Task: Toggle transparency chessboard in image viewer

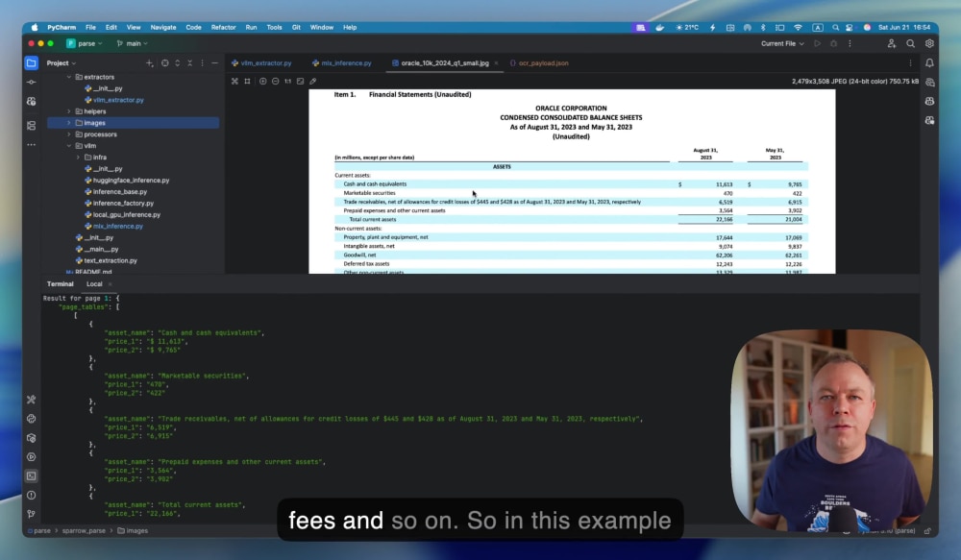Action: pyautogui.click(x=234, y=81)
